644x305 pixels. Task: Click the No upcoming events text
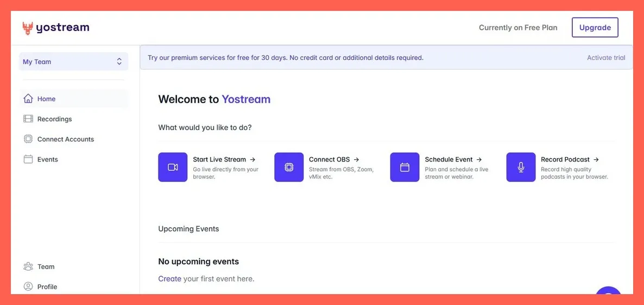(198, 262)
